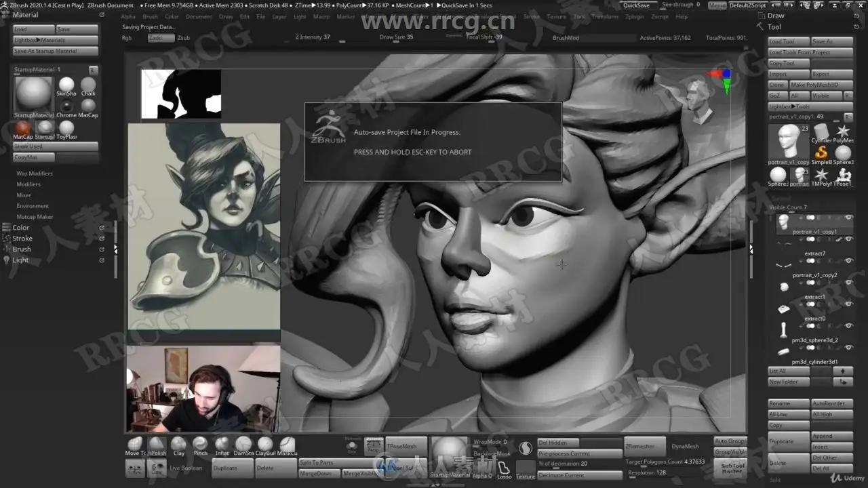The height and width of the screenshot is (488, 868).
Task: Expand the Matcap Maker section
Action: pos(35,217)
